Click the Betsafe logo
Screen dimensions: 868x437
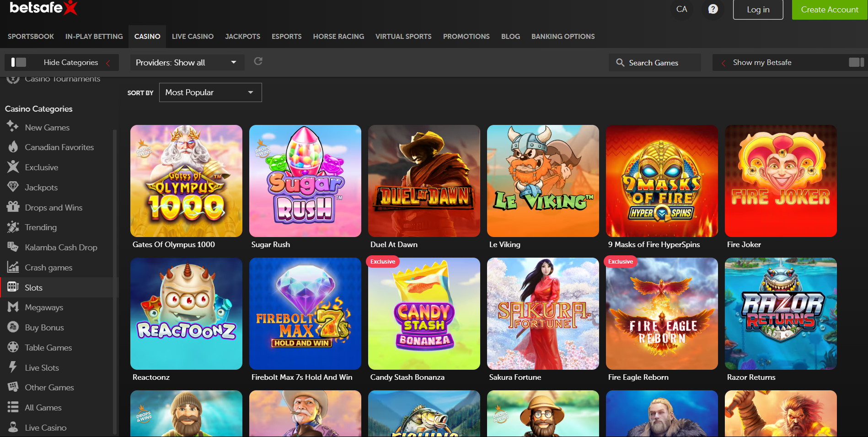click(x=44, y=8)
